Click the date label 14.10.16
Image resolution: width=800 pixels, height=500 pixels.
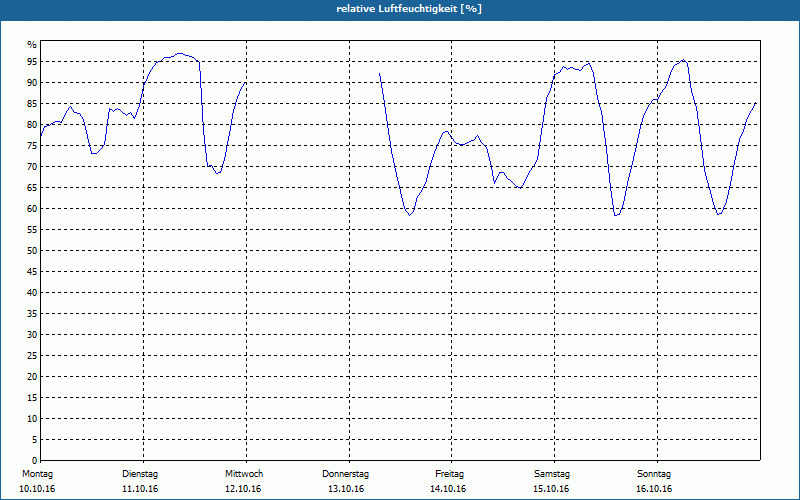pyautogui.click(x=448, y=489)
